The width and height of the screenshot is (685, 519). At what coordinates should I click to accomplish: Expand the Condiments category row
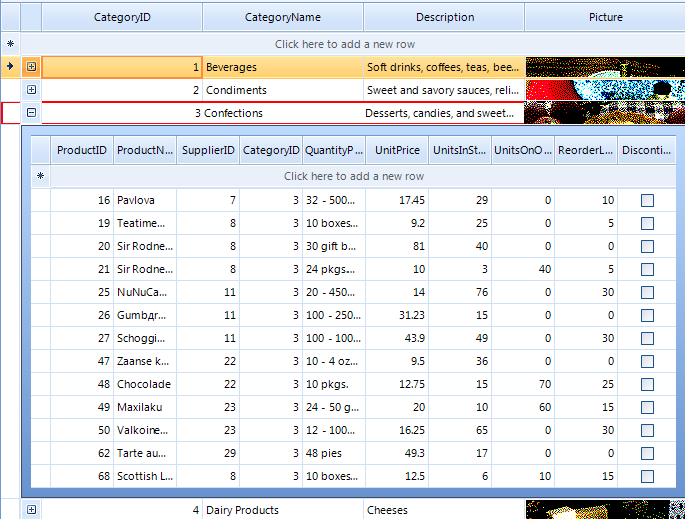(31, 90)
